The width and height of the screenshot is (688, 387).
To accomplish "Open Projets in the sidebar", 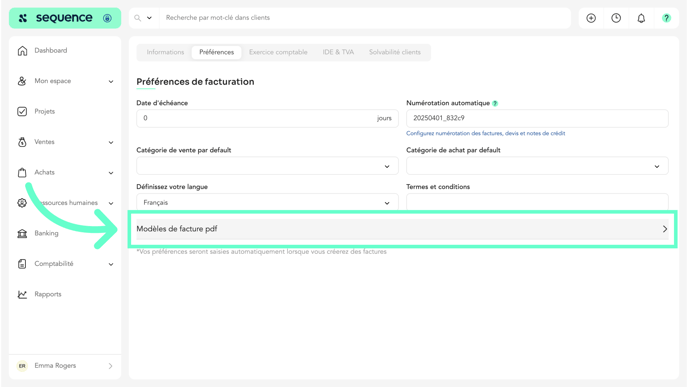I will (45, 111).
